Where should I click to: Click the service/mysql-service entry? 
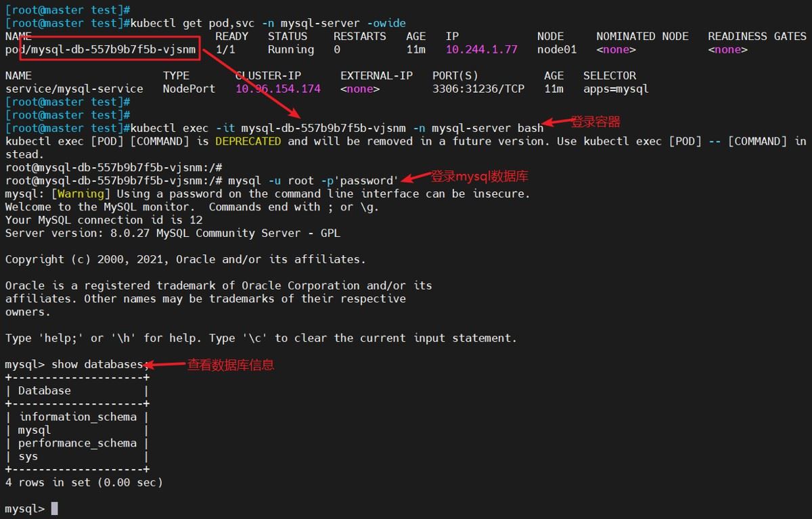point(74,89)
